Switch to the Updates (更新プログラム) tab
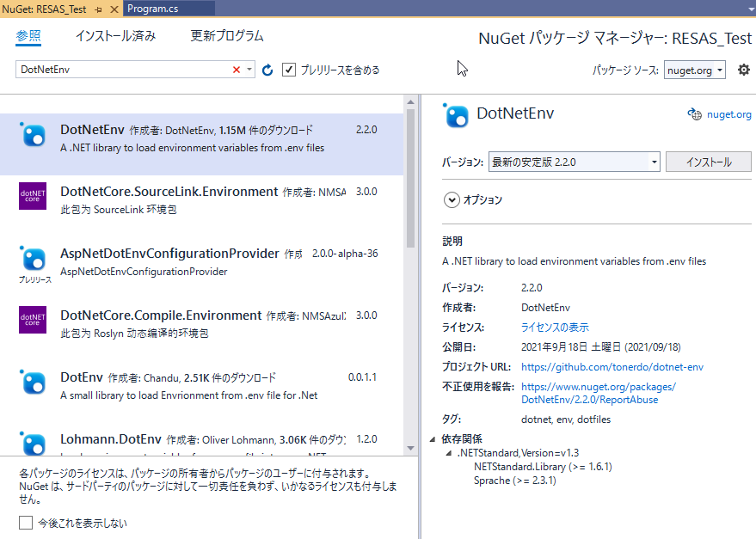This screenshot has width=756, height=539. pos(226,36)
